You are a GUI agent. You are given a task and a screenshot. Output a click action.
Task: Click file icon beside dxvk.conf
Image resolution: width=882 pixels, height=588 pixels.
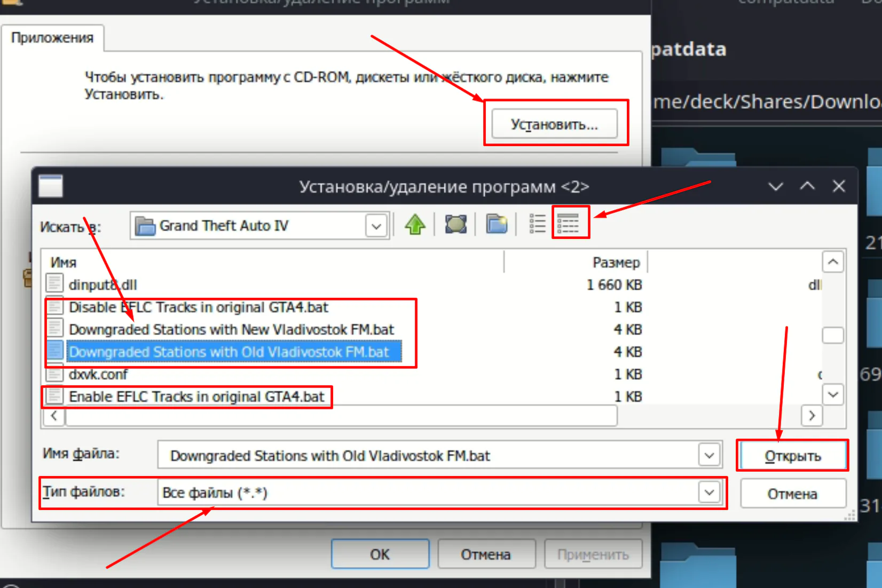(x=54, y=374)
